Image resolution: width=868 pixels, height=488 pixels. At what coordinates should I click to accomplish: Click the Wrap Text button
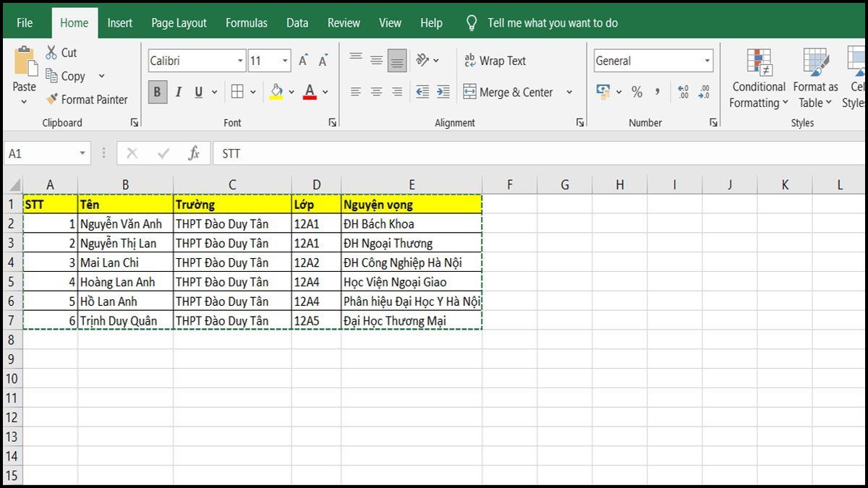coord(495,61)
